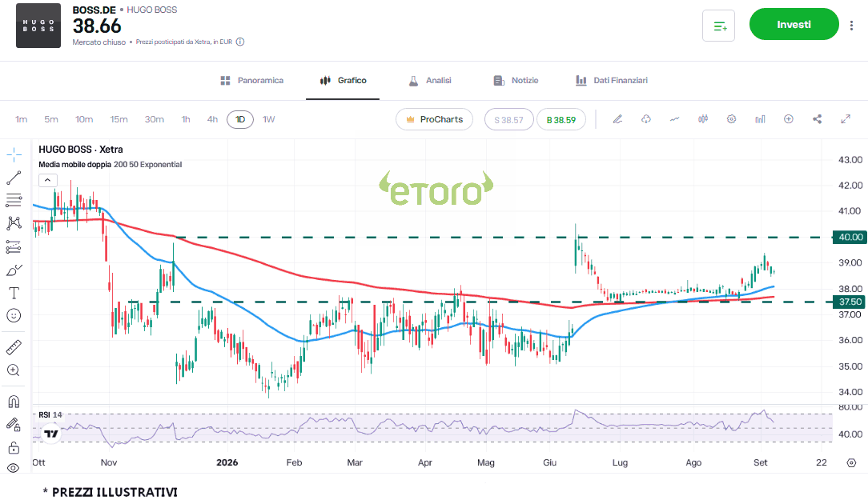Expand chart to fullscreen
Screen dimensions: 868x500
846,119
